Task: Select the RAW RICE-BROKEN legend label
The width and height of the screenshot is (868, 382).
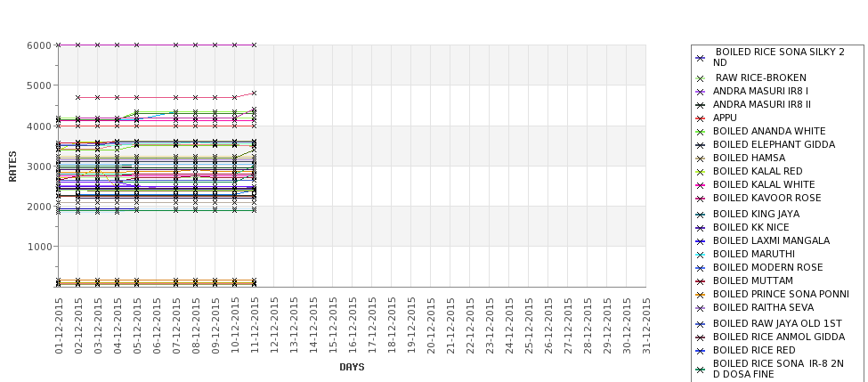Action: [760, 78]
